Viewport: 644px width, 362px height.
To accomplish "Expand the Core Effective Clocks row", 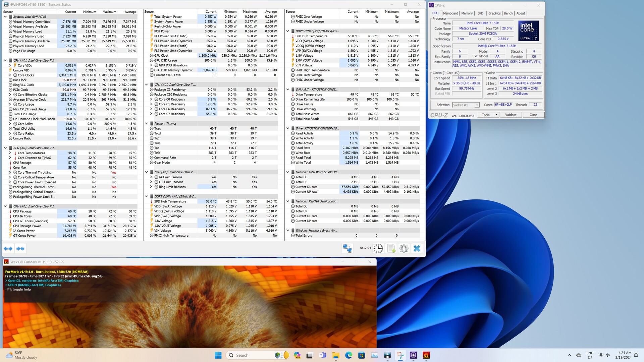I will point(10,95).
